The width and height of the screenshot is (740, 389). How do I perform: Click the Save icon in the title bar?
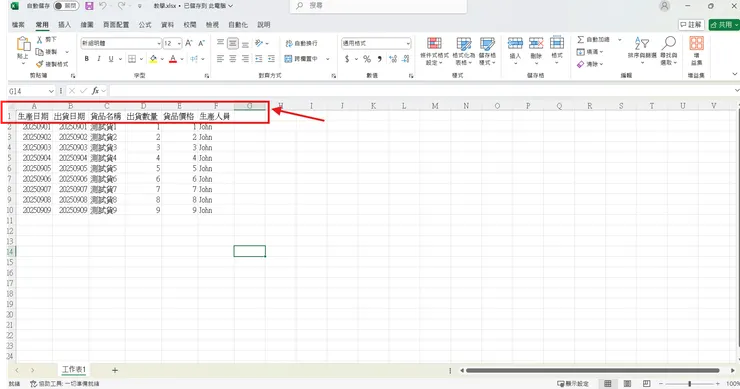click(89, 6)
